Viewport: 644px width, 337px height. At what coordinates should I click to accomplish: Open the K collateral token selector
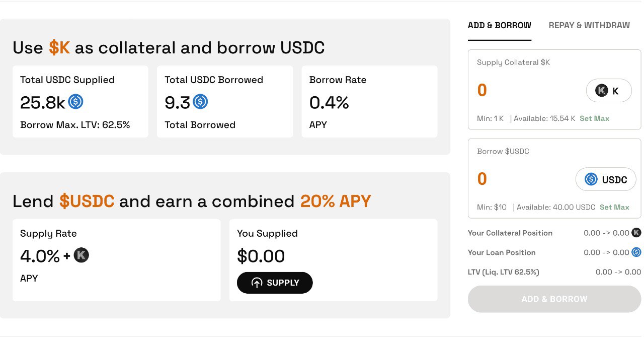pos(609,91)
